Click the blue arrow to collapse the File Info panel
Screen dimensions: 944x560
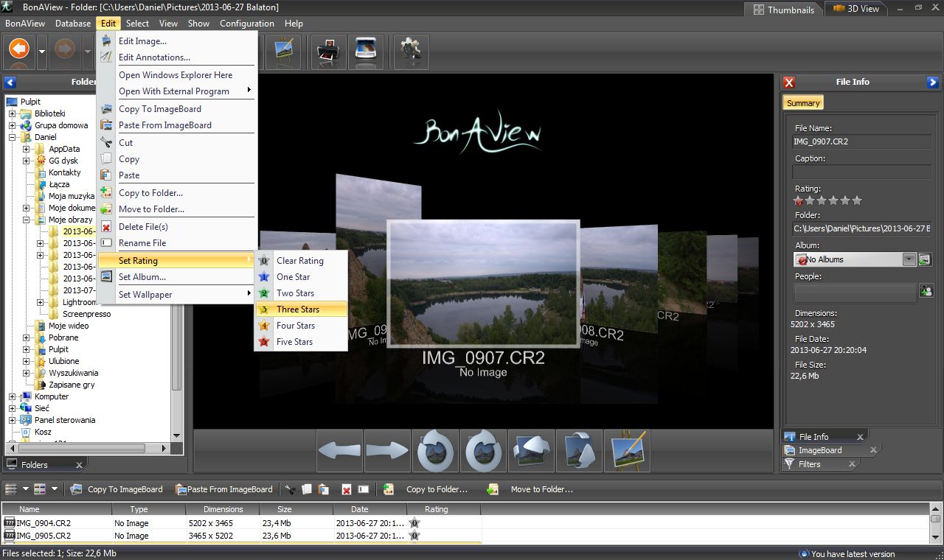pyautogui.click(x=933, y=83)
